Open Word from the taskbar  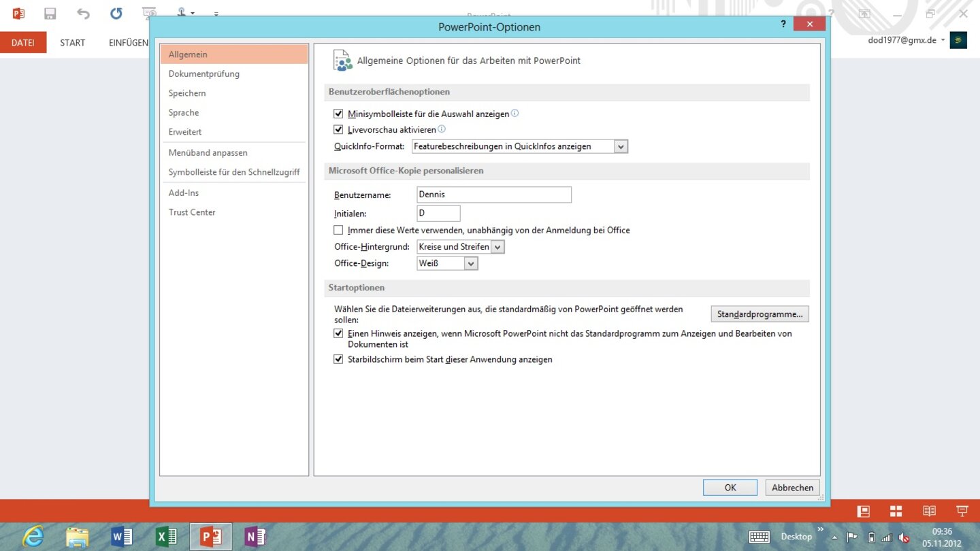pos(122,537)
